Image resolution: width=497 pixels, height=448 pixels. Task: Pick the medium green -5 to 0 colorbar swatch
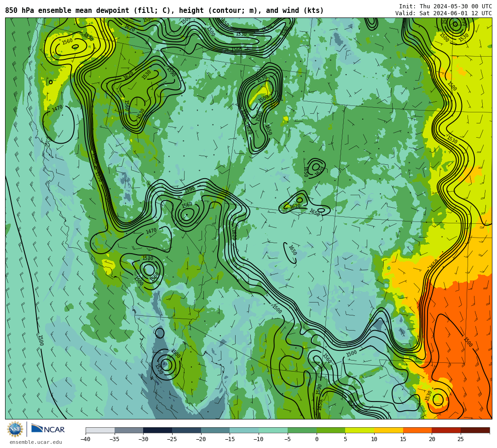coord(302,430)
